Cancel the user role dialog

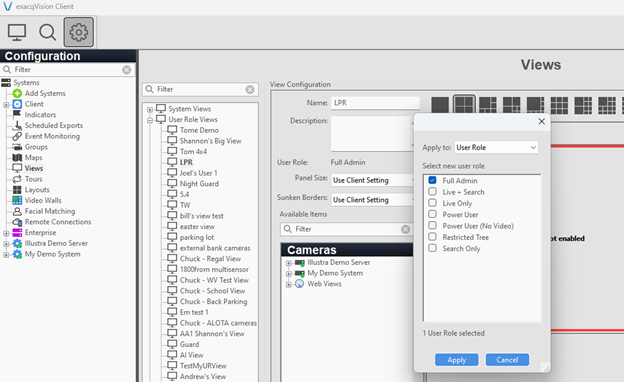click(507, 360)
